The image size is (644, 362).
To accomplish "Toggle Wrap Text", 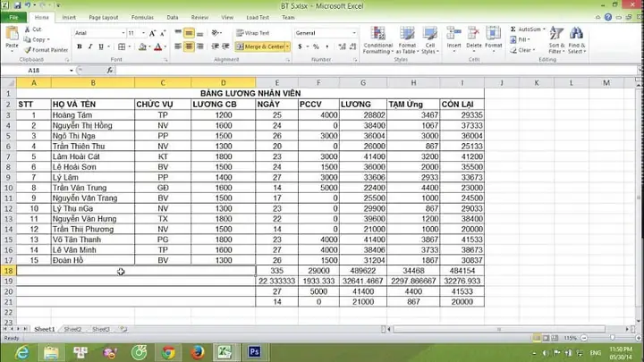I will [x=253, y=33].
